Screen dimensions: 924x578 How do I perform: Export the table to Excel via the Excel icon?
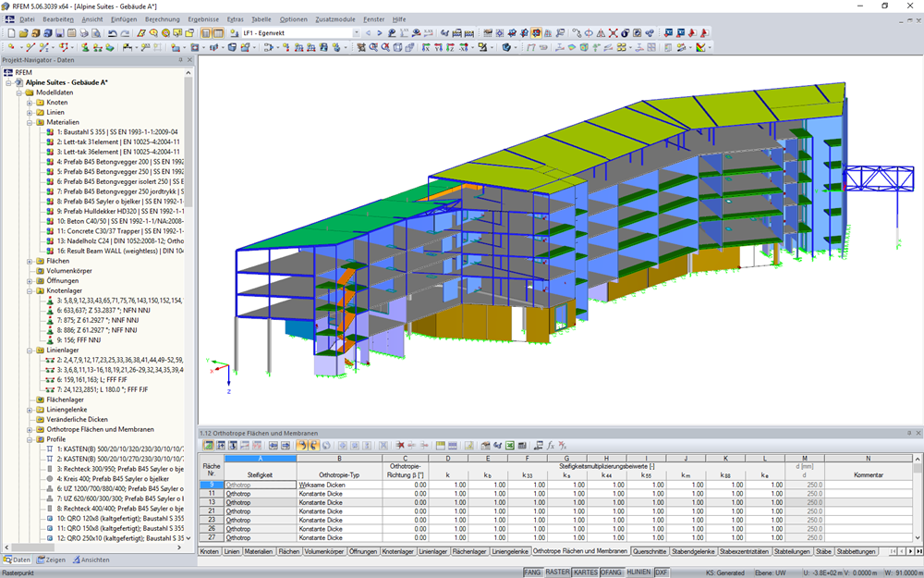[508, 446]
